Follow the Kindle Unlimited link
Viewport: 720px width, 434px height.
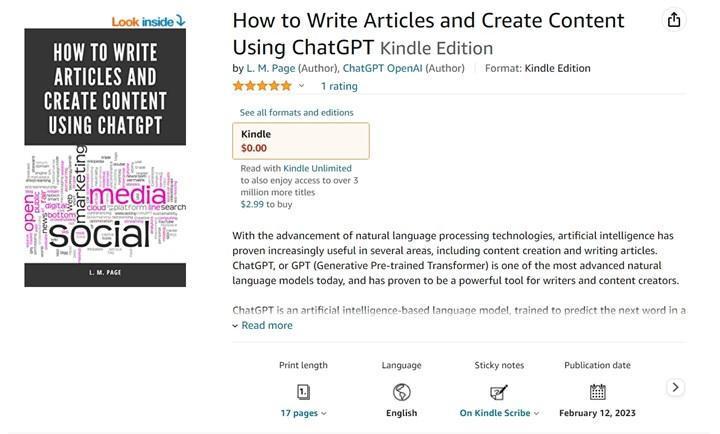click(317, 169)
